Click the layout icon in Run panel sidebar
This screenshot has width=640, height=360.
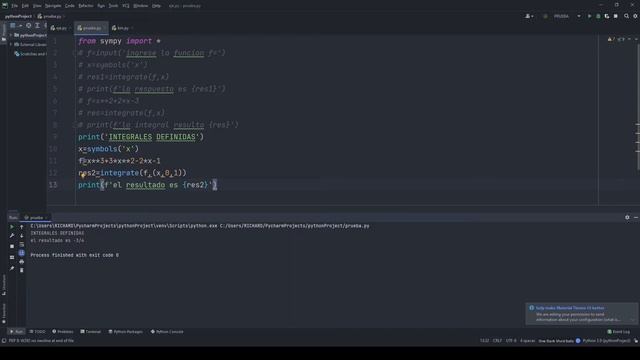coord(12,257)
